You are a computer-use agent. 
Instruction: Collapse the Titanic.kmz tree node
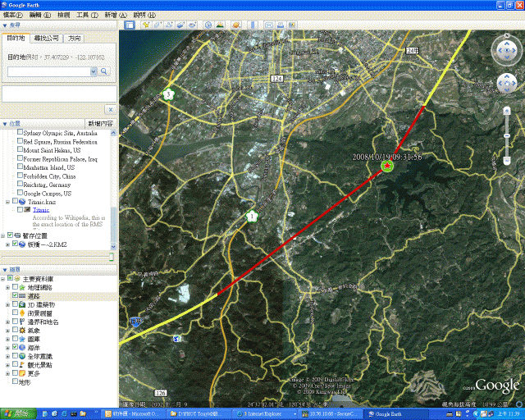click(7, 202)
